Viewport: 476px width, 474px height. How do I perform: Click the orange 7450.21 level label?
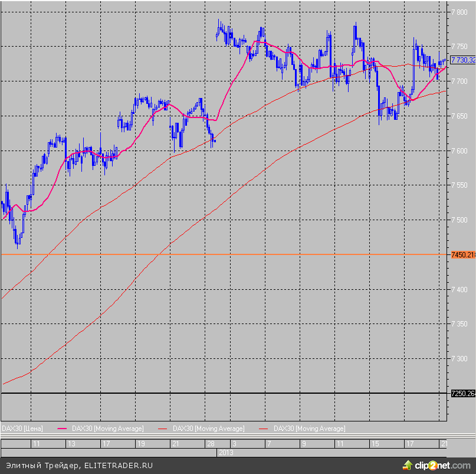(x=462, y=254)
